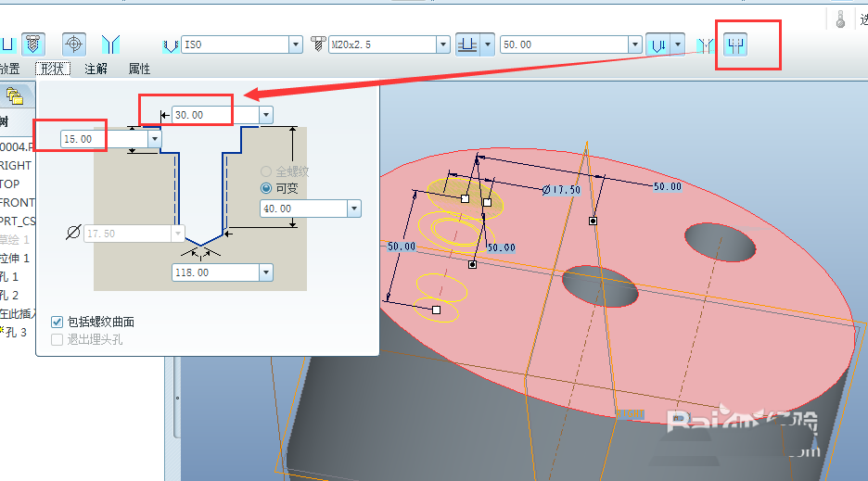
Task: Select FRONT plane in model tree
Action: (18, 203)
